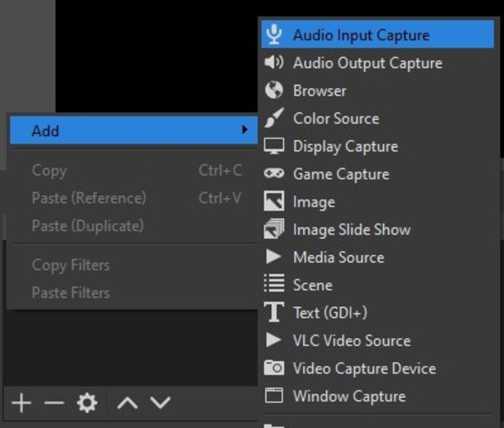Choose Window Capture entry
The image size is (504, 428).
click(x=378, y=396)
